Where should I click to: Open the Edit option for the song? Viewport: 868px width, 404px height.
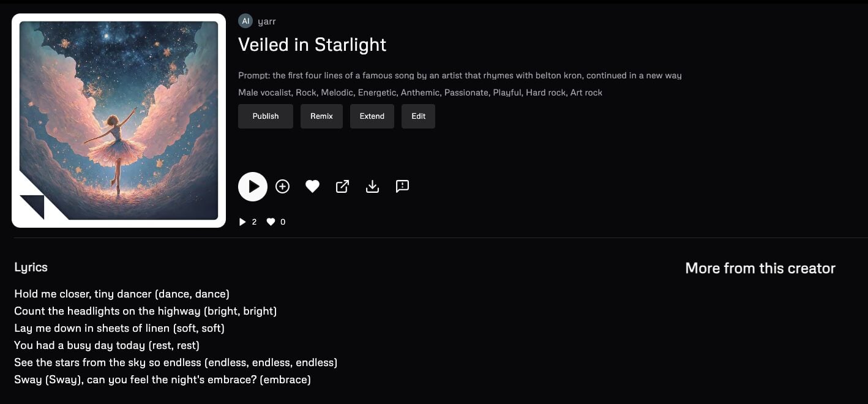coord(418,116)
